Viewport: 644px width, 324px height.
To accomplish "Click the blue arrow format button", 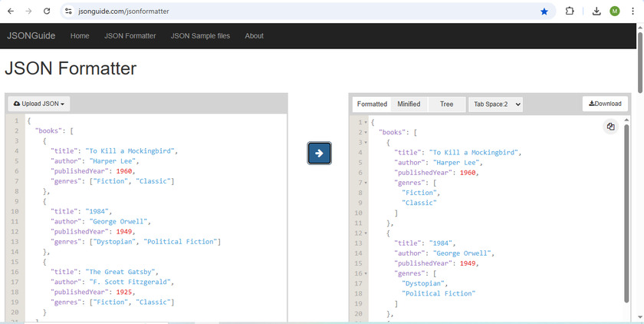I will (319, 154).
